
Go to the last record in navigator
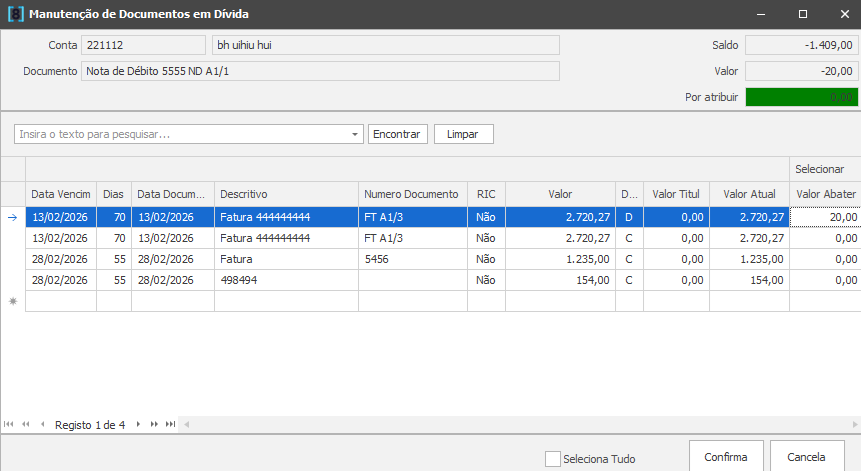coord(170,424)
